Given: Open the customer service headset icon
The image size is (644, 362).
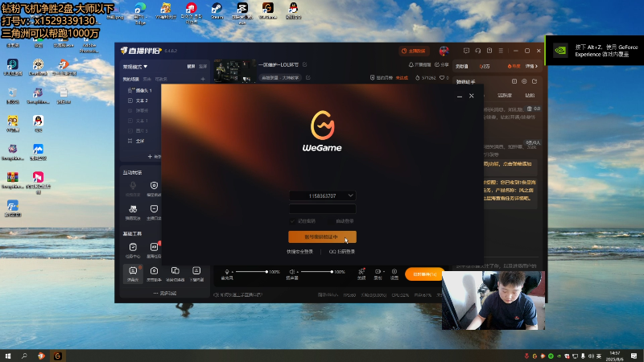Looking at the screenshot, I should 477,51.
